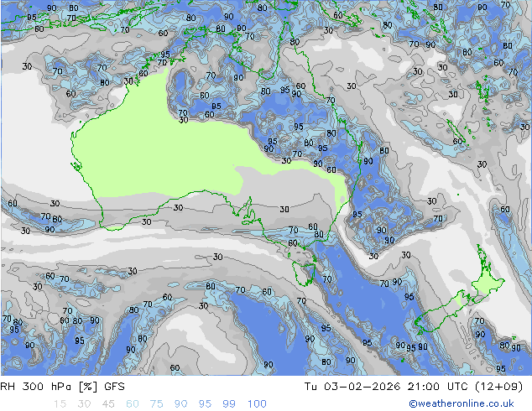
Task: Click legend value 100 in colour scale
Action: [x=257, y=404]
